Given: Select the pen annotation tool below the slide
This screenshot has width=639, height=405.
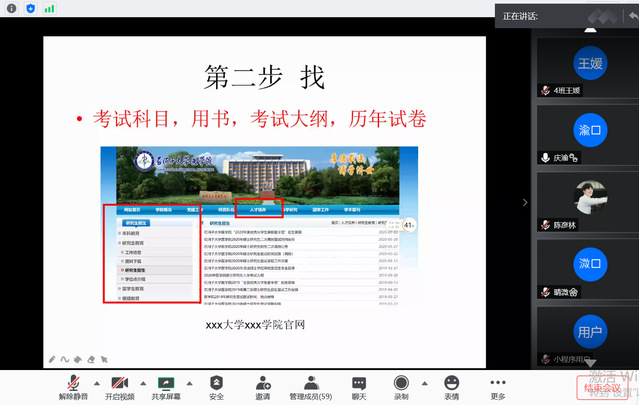Looking at the screenshot, I should [52, 359].
